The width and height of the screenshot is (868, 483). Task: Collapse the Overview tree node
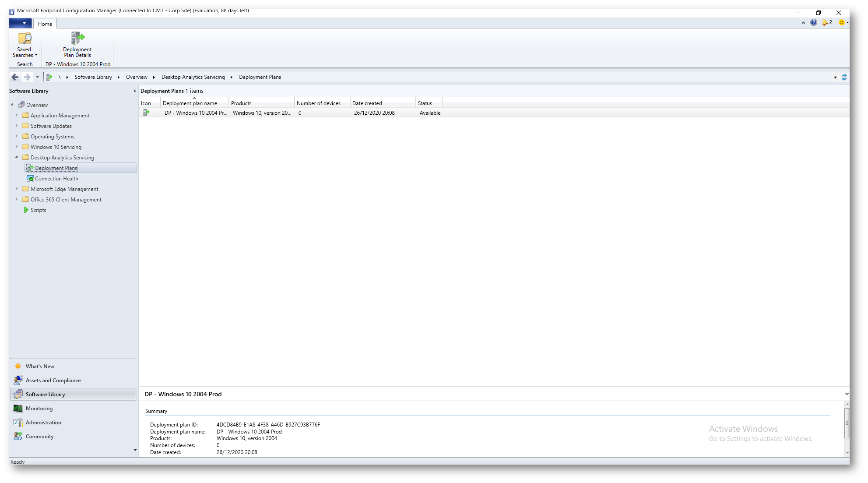(x=12, y=105)
